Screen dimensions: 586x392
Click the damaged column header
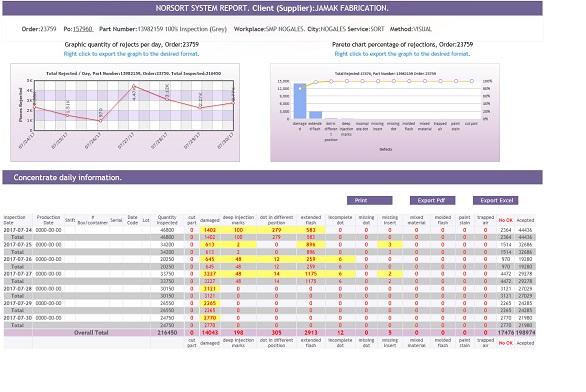(210, 220)
